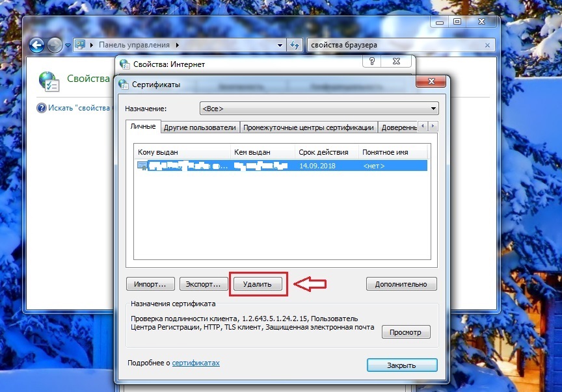Click the Back arrow in Control Panel
The width and height of the screenshot is (562, 392).
[x=37, y=45]
